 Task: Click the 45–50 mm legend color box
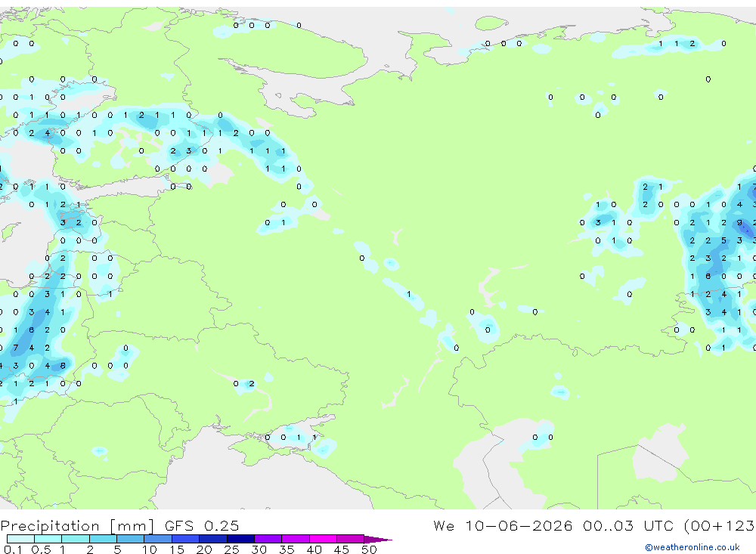pyautogui.click(x=351, y=539)
